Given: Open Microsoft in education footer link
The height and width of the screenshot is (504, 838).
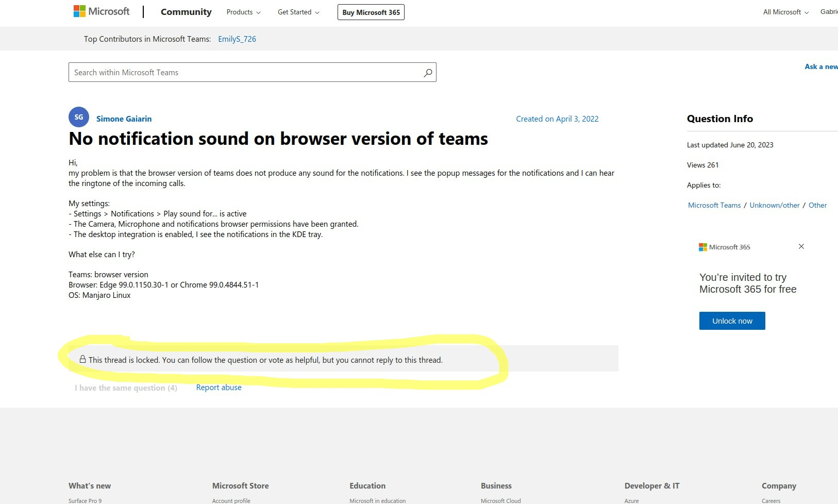Looking at the screenshot, I should pyautogui.click(x=378, y=501).
